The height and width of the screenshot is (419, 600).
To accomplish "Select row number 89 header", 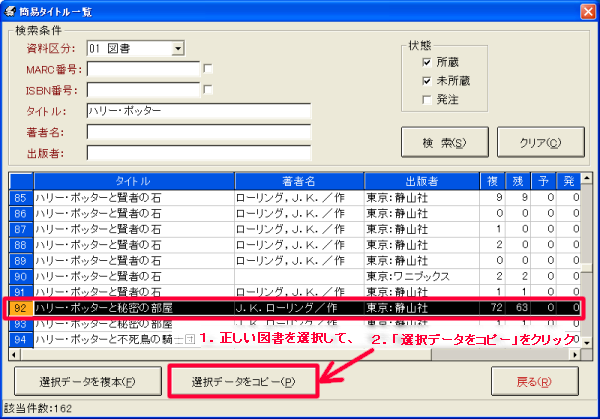I will [x=21, y=261].
